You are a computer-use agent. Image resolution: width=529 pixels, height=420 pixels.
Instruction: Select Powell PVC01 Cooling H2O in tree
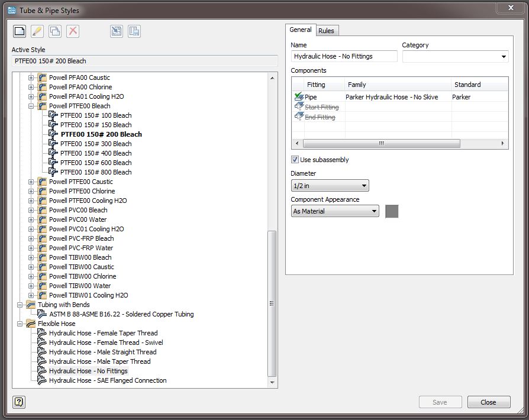click(x=86, y=229)
